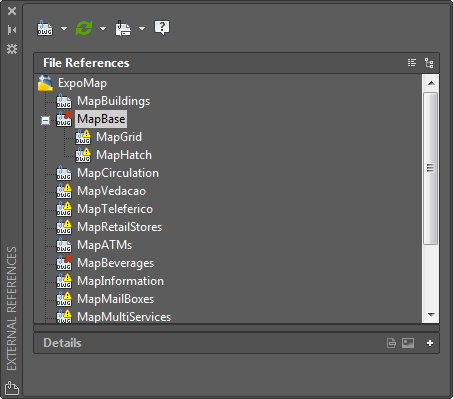Select the MapVedacao reference
Viewport: 453px width, 399px height.
click(111, 191)
